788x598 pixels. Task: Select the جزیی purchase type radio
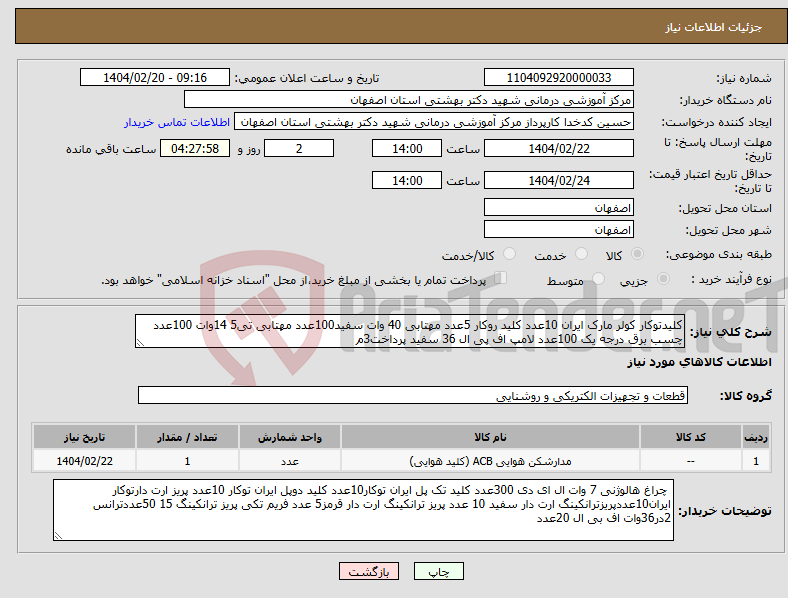pyautogui.click(x=663, y=278)
